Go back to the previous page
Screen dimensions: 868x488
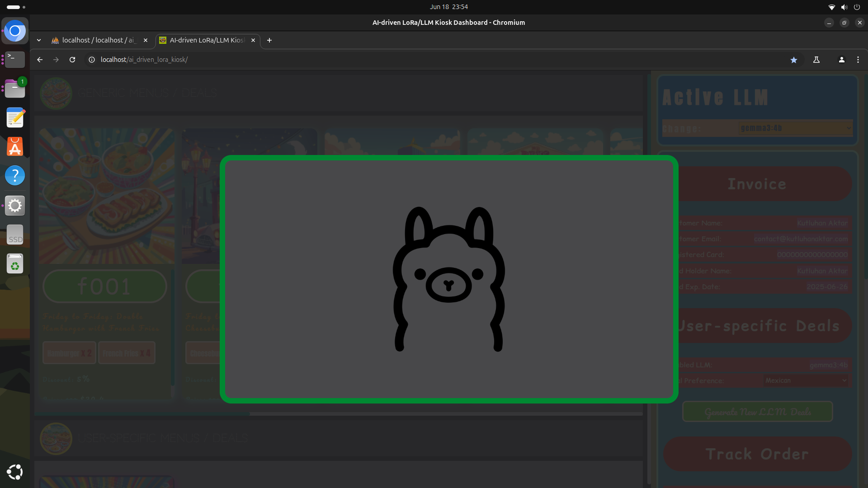40,60
